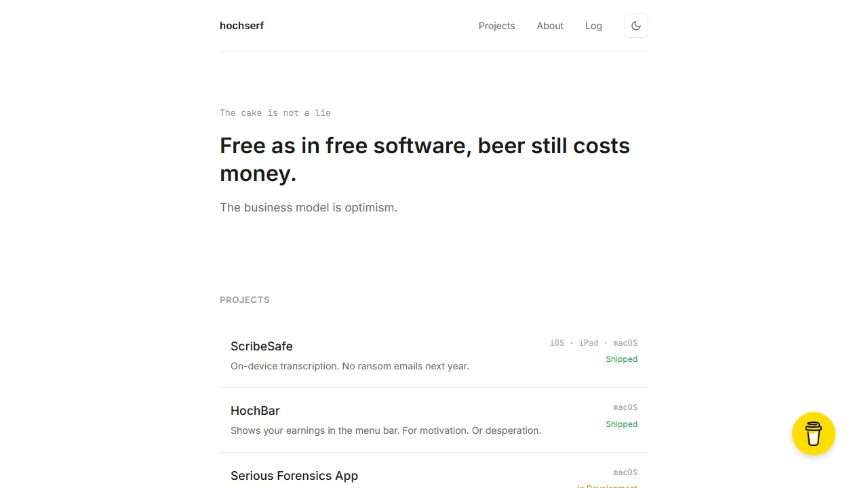Select the crescent moon theme switcher
This screenshot has height=488, width=868.
[x=635, y=25]
